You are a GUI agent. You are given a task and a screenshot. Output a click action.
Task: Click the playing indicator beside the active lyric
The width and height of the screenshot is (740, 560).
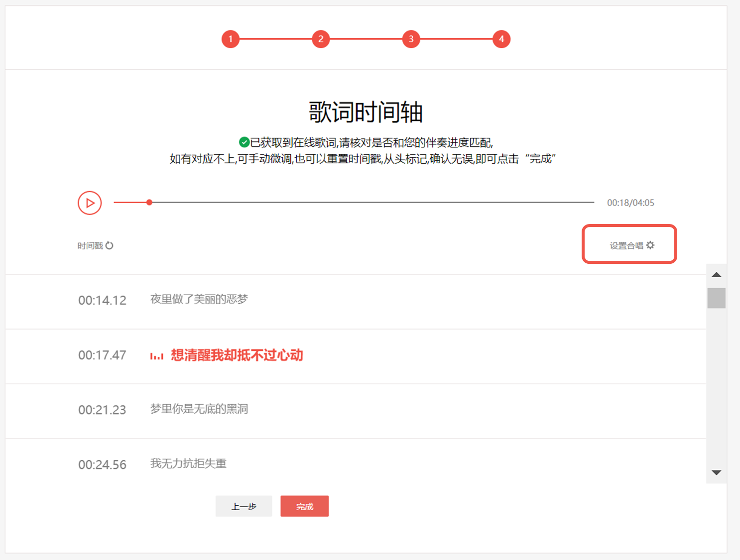coord(157,355)
